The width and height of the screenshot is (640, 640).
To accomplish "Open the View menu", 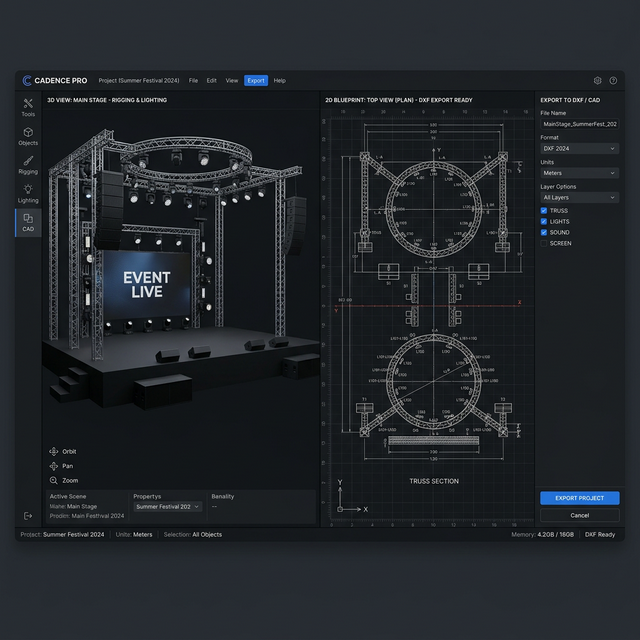I will 232,80.
